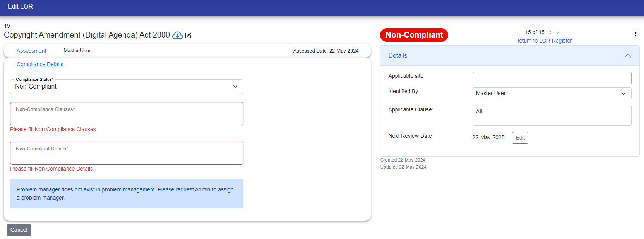Open the Compliance Status dropdown
The height and width of the screenshot is (239, 644).
127,87
